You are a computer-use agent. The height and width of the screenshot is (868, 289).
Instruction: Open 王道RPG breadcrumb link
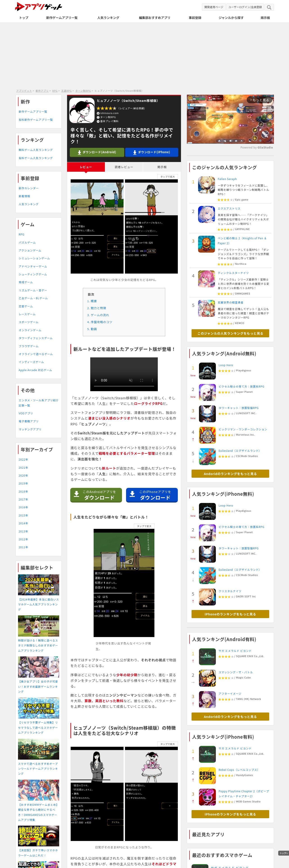66,91
